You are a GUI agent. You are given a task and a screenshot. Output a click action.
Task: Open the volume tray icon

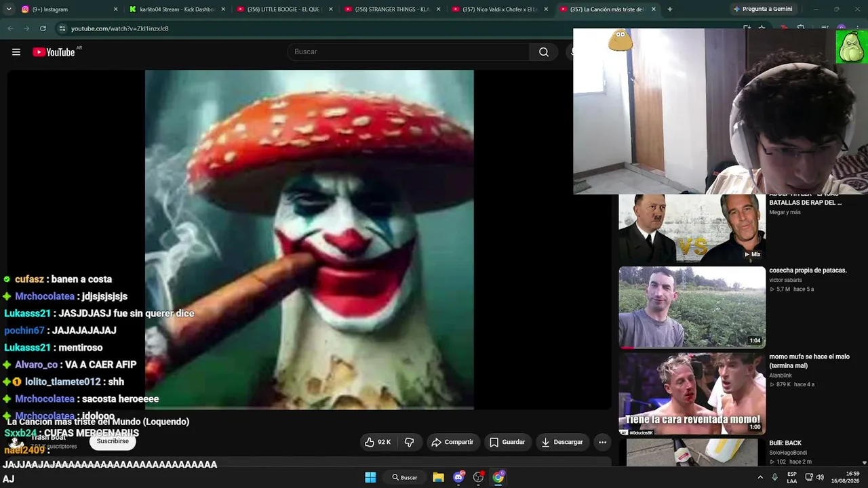(819, 477)
